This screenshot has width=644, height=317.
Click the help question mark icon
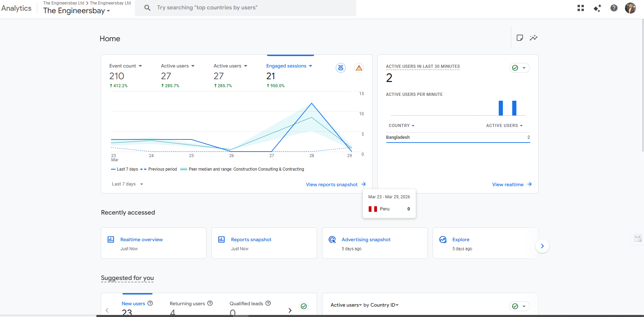point(614,8)
